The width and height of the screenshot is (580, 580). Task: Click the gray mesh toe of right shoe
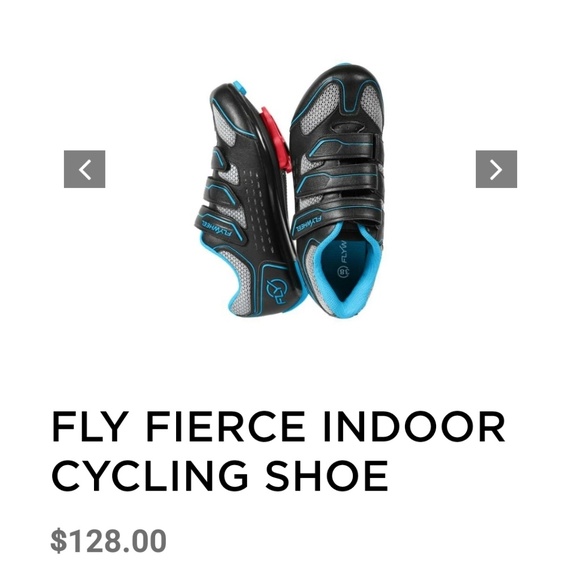(x=322, y=108)
